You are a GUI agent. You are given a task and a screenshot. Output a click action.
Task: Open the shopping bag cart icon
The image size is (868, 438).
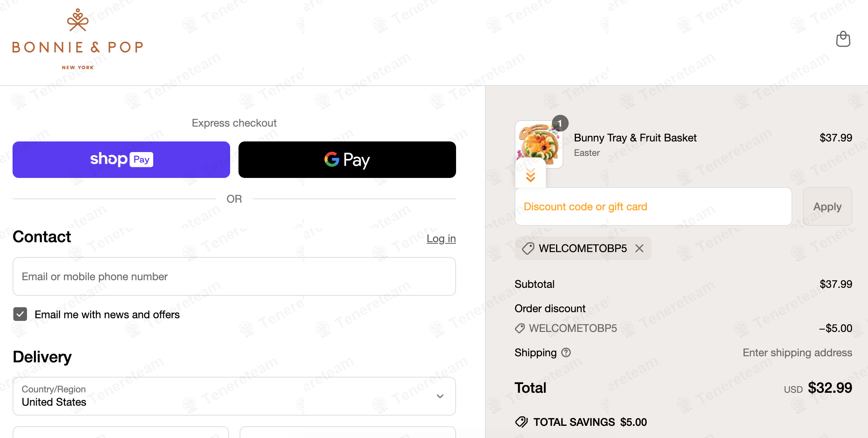(843, 39)
